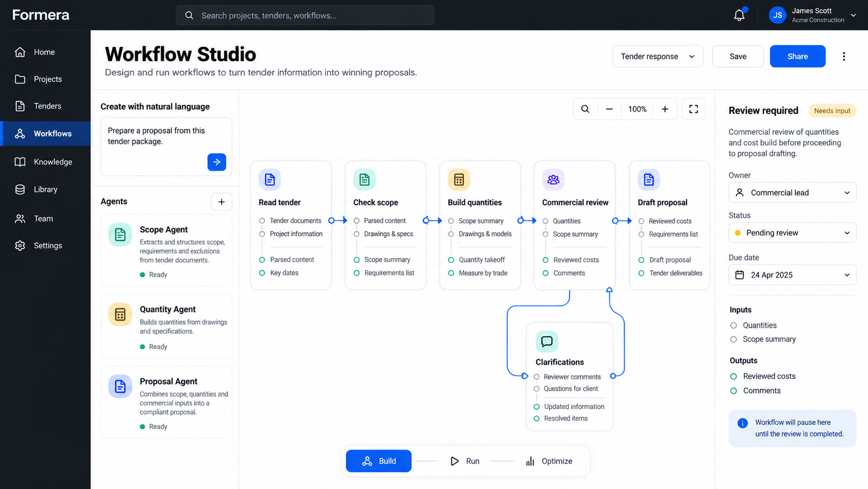
Task: Click the Check scope node icon
Action: 364,179
